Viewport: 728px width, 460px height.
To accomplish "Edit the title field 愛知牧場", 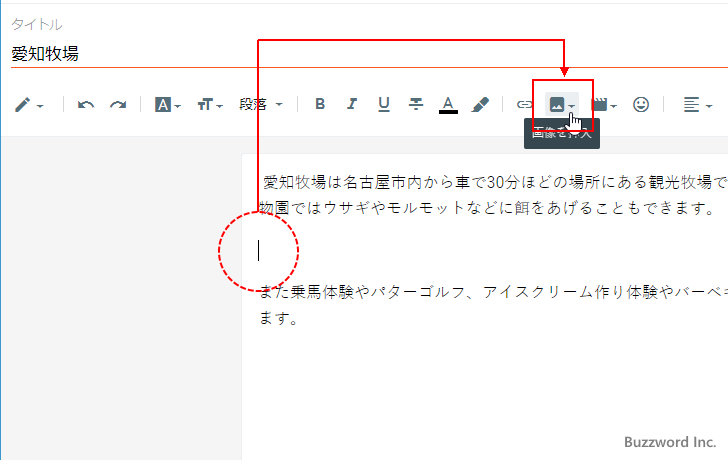I will coord(369,54).
